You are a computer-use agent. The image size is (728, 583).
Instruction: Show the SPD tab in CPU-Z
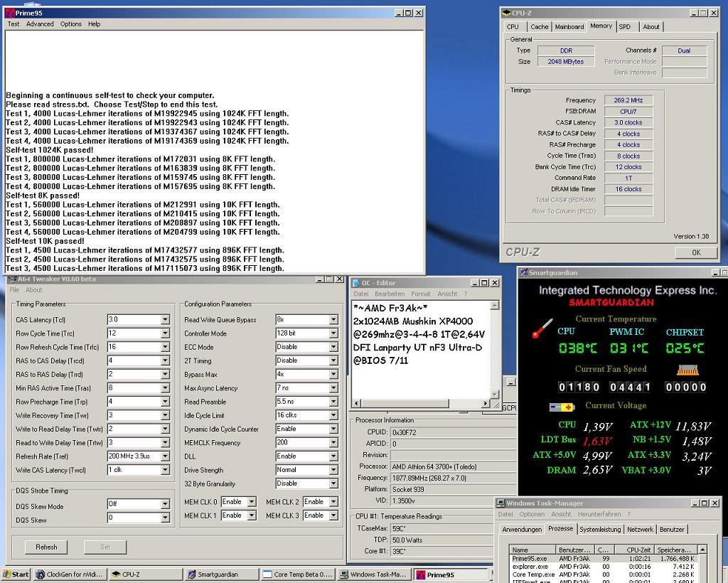[625, 27]
